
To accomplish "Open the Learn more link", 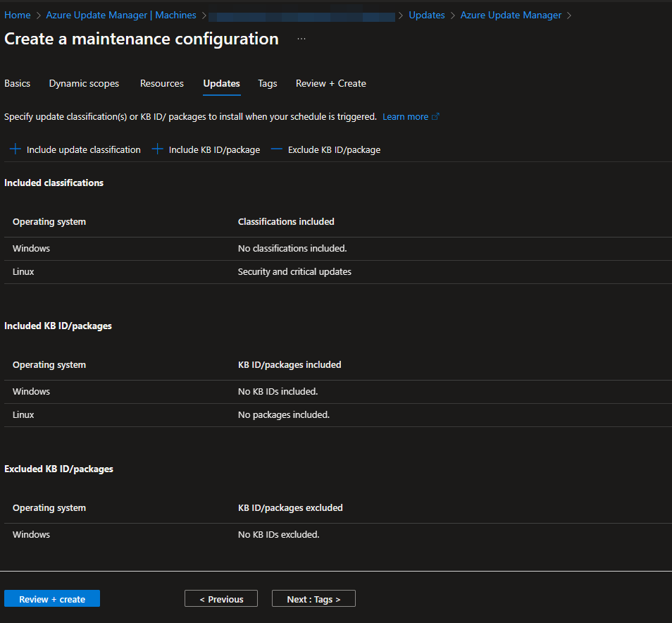I will [x=406, y=116].
